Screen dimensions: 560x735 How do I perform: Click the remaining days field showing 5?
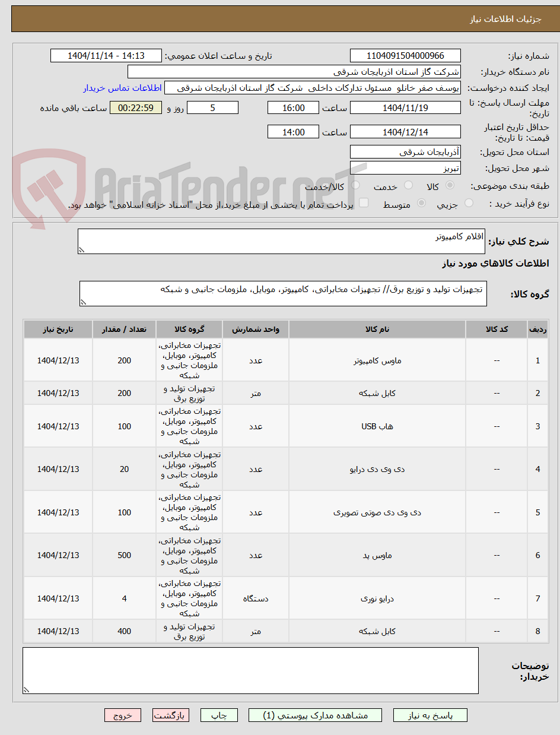click(212, 107)
